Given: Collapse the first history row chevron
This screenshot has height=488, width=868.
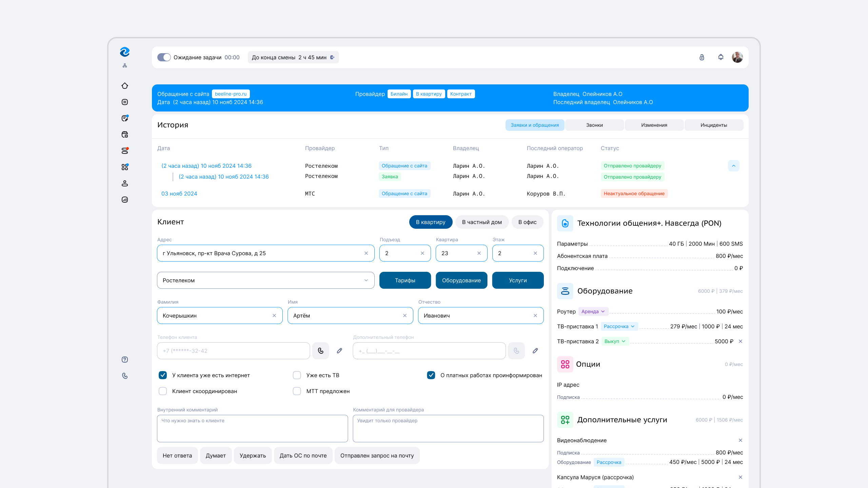Looking at the screenshot, I should pos(733,166).
